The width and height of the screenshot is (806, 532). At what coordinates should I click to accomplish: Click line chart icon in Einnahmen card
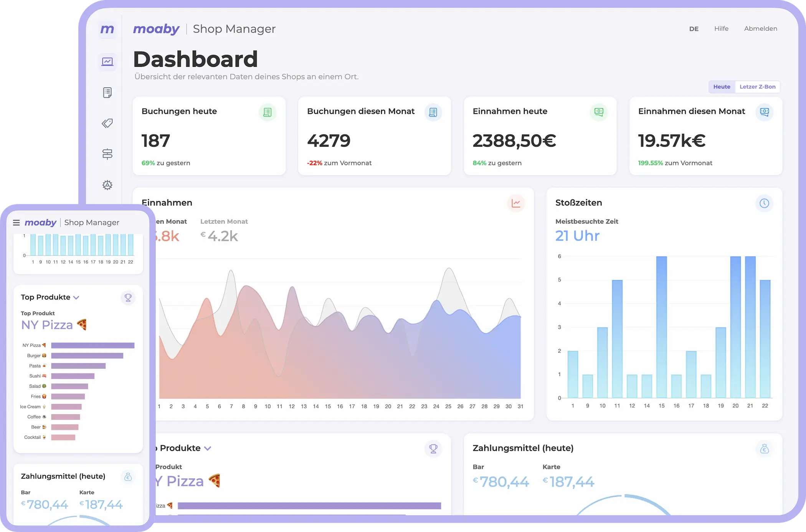515,203
